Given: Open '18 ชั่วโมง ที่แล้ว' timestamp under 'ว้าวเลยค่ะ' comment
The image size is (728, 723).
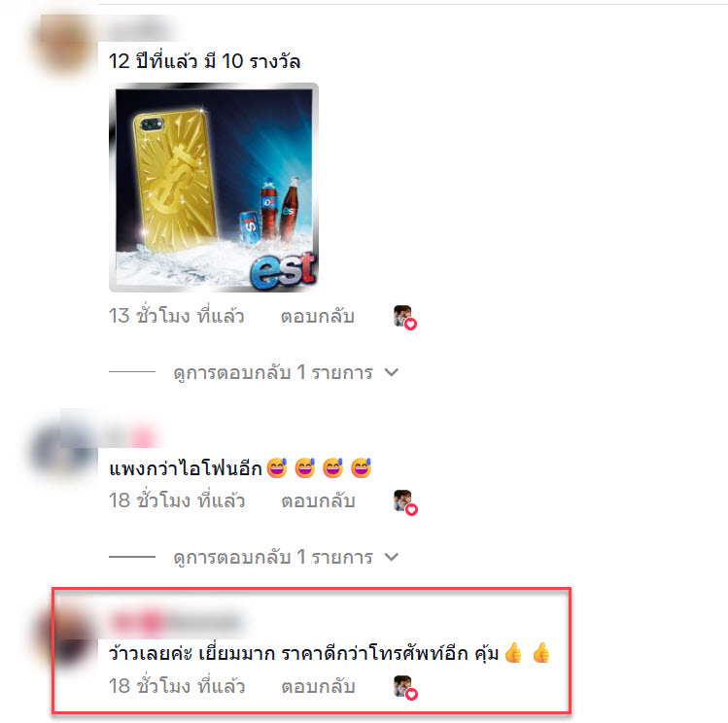Looking at the screenshot, I should pos(177,686).
